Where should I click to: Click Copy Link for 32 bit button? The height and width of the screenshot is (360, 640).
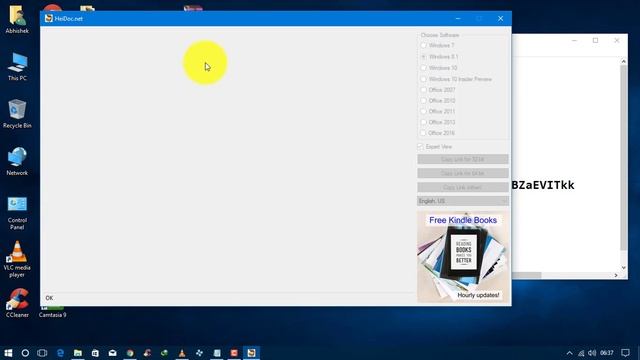click(x=462, y=159)
